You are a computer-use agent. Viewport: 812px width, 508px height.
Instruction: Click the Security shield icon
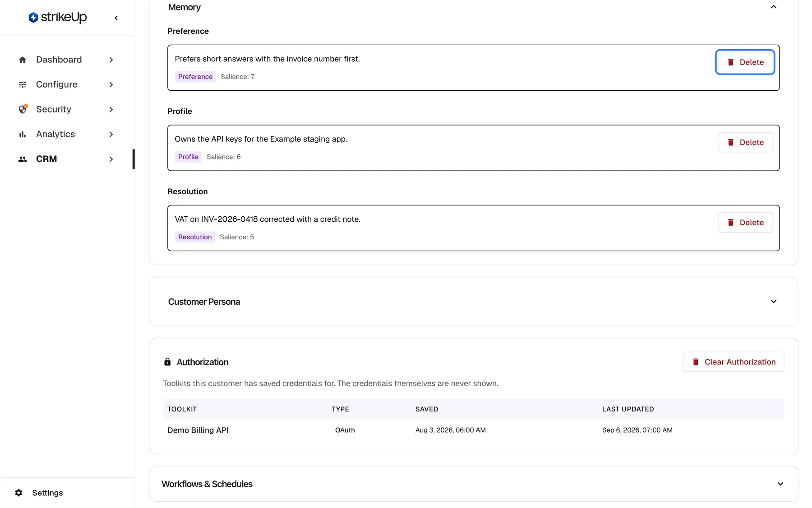coord(23,109)
